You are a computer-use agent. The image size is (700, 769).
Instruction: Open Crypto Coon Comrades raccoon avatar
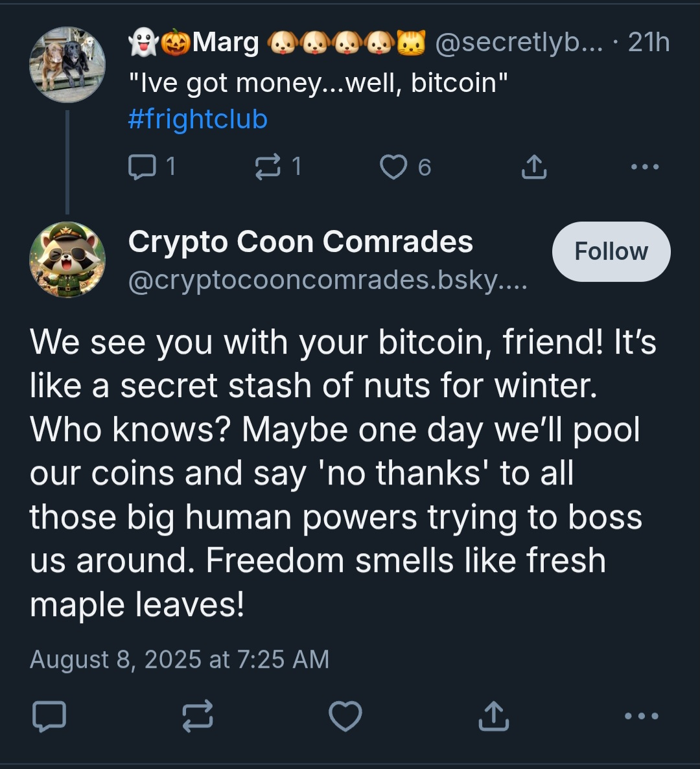[x=67, y=260]
